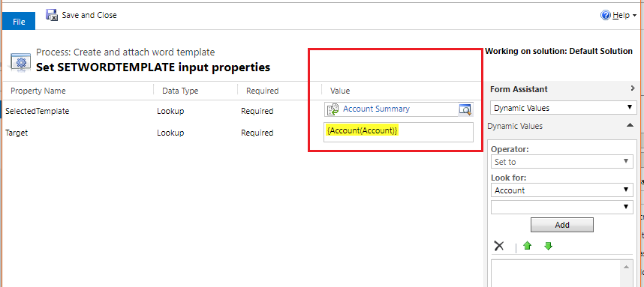The width and height of the screenshot is (644, 287).
Task: Click the Value column header
Action: [x=340, y=91]
